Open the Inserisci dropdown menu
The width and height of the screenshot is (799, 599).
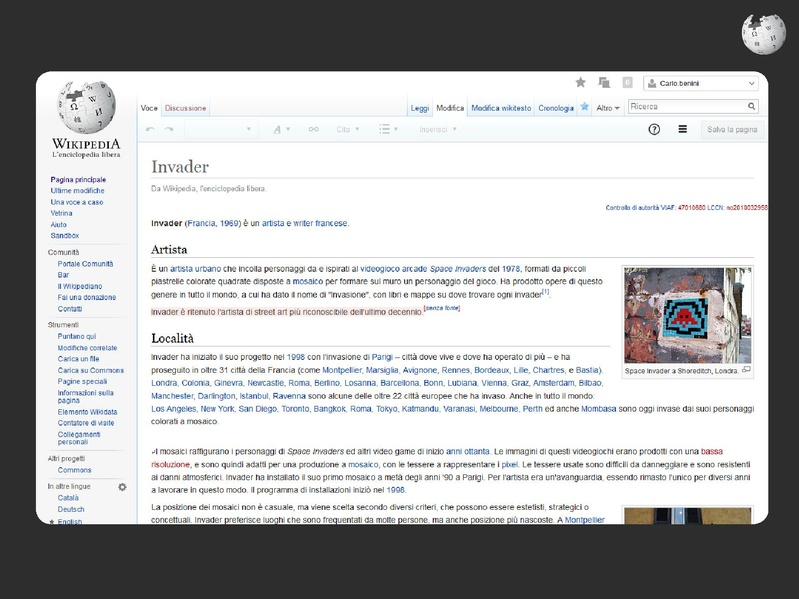tap(438, 129)
